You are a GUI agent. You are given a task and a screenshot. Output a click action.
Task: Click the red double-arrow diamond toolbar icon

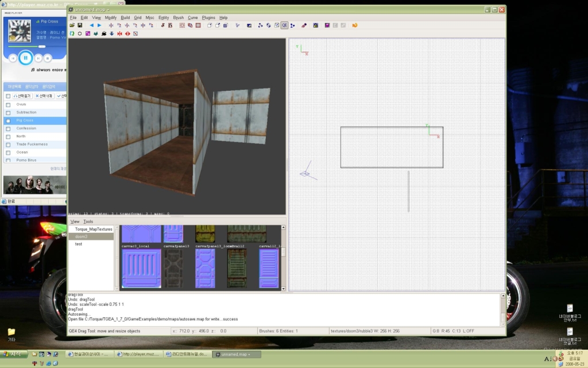(127, 34)
